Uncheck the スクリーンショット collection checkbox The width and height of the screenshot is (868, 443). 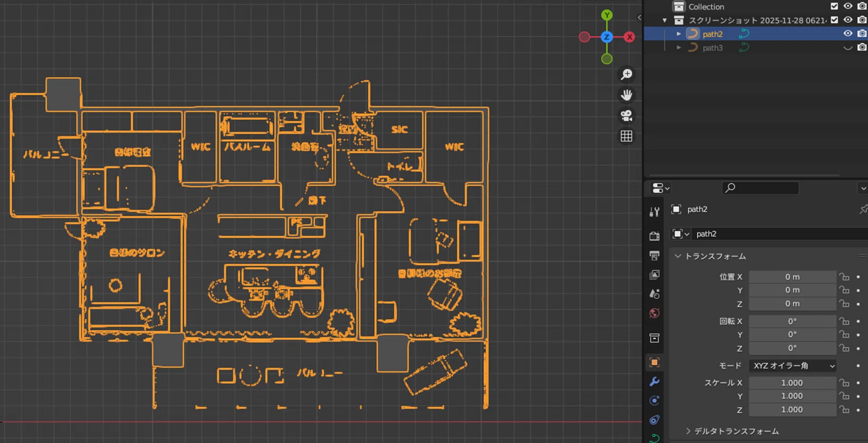point(834,20)
